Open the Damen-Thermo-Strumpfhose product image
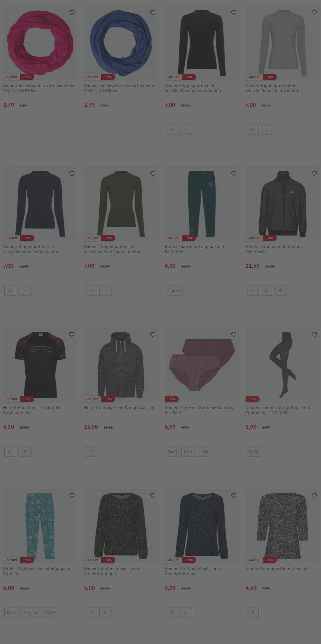 (x=282, y=365)
